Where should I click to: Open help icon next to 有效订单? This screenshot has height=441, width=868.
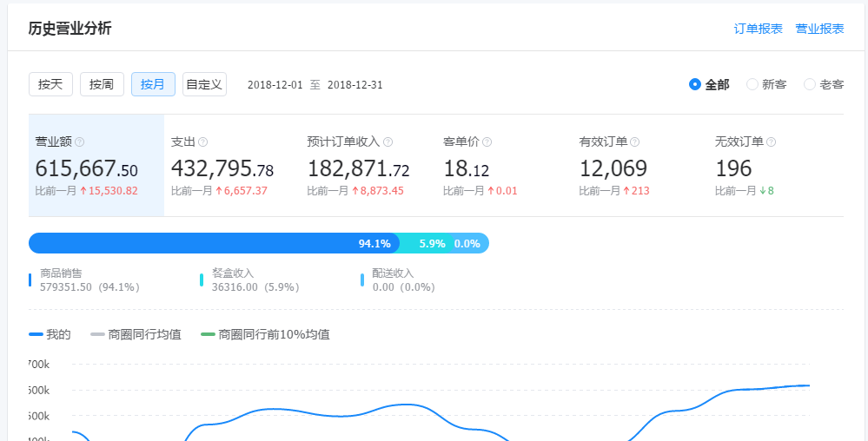click(635, 142)
